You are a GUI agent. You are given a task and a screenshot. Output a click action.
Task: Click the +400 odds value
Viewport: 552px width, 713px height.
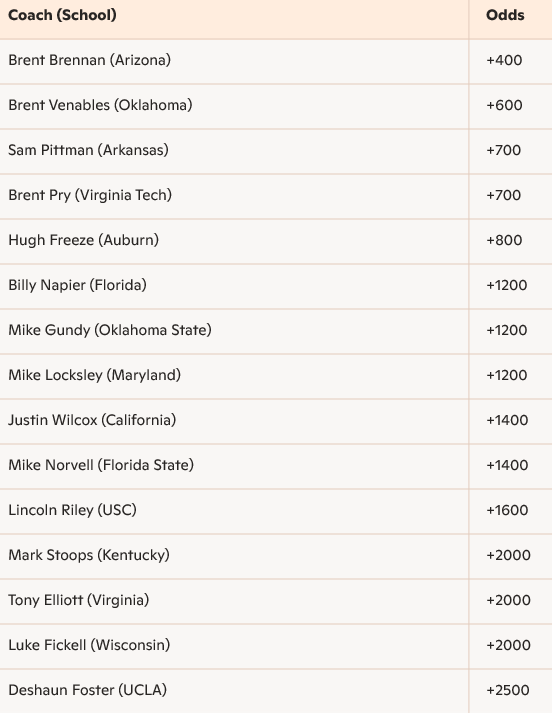504,60
